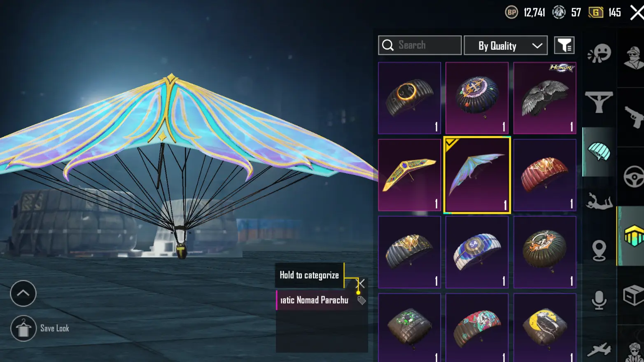The image size is (644, 362).
Task: Open the parachute category tab
Action: pos(599,152)
